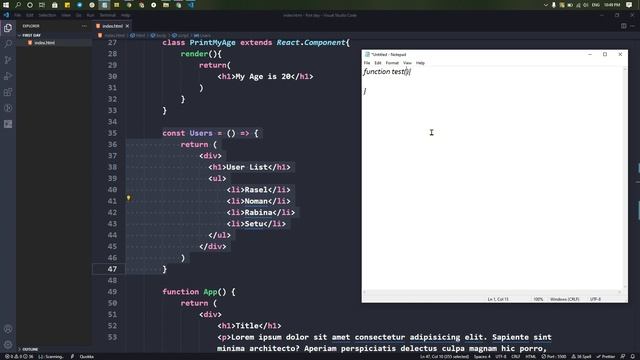640x360 pixels.
Task: Click the html breadcrumb segment
Action: click(138, 36)
